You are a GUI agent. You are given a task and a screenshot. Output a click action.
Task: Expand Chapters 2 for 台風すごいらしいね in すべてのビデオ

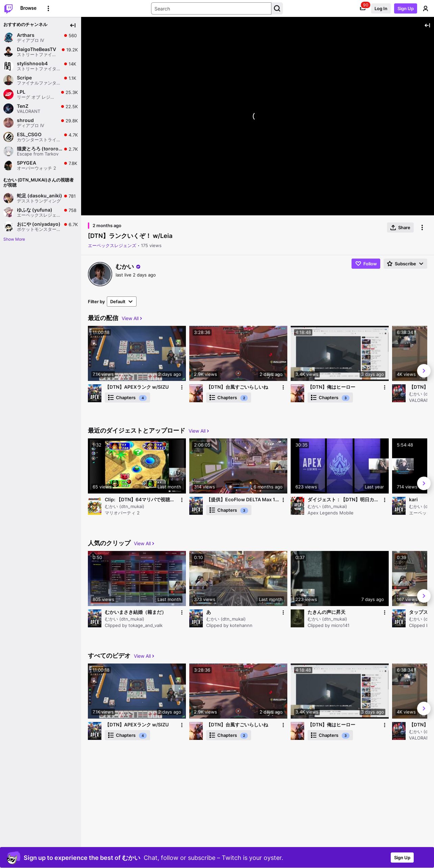click(x=228, y=736)
